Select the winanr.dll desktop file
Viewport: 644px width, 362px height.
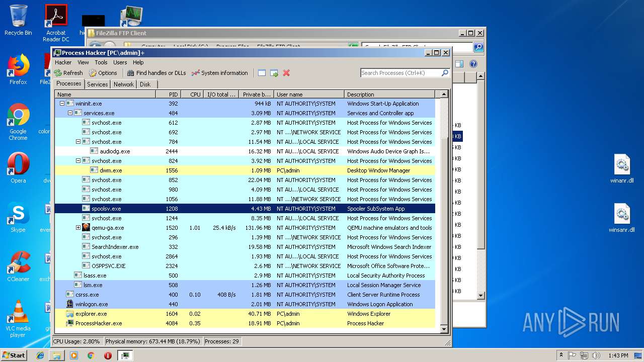[x=622, y=169]
